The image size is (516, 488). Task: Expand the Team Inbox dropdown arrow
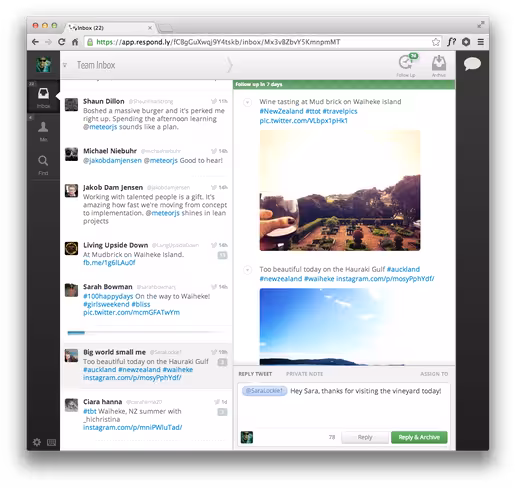(65, 65)
